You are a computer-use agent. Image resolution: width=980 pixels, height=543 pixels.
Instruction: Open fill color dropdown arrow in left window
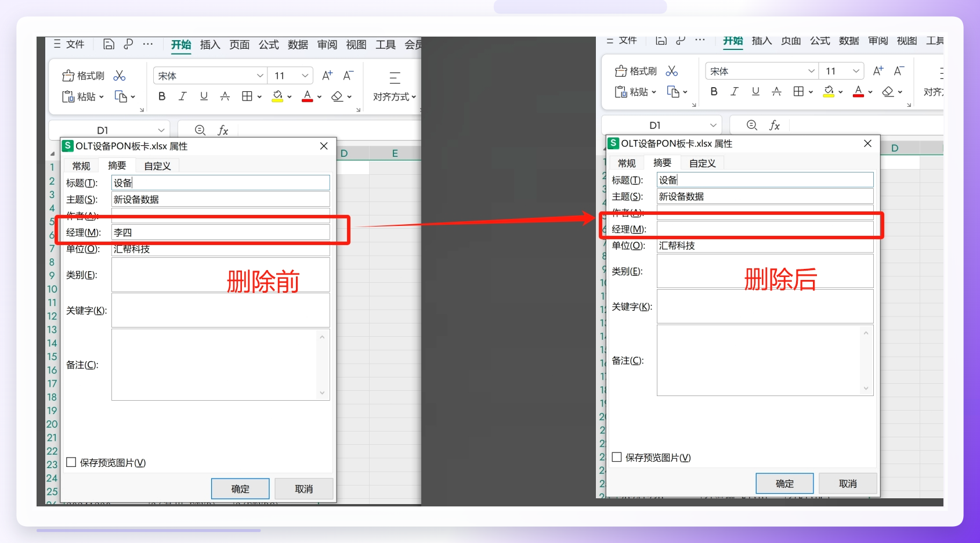pos(290,97)
